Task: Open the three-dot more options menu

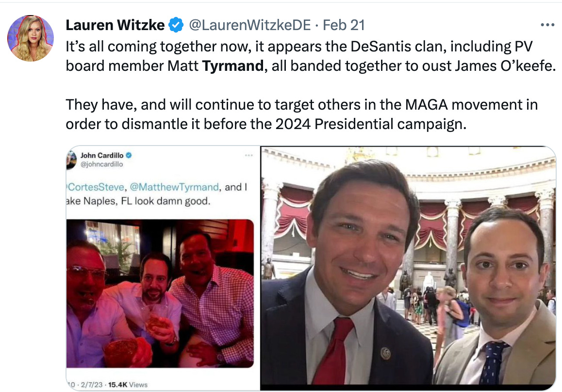Action: [547, 25]
